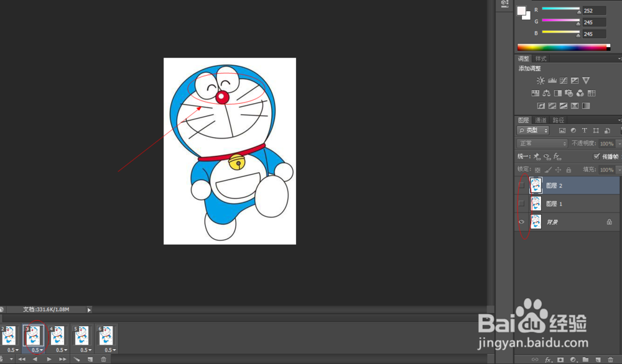Lock image pixels with brush icon

548,170
